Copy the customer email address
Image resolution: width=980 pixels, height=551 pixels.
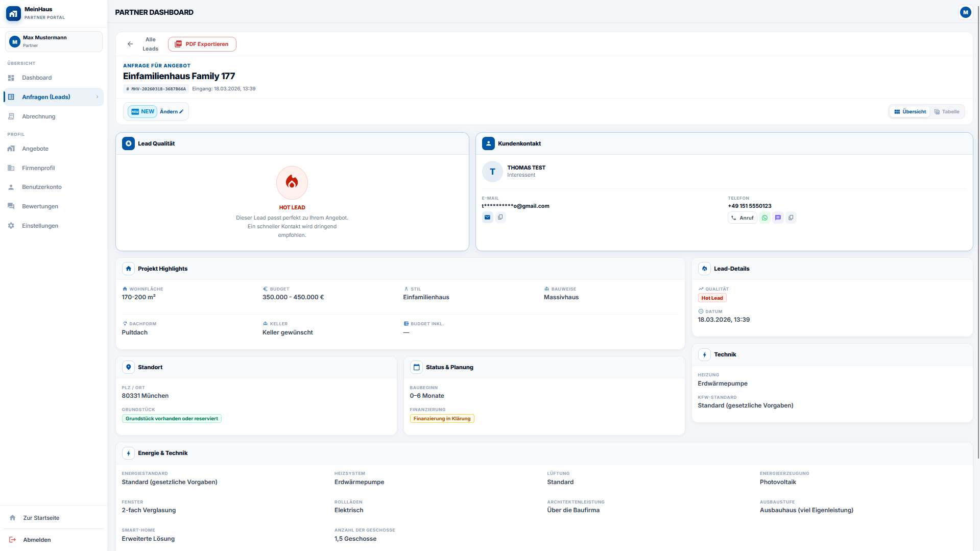(x=500, y=218)
